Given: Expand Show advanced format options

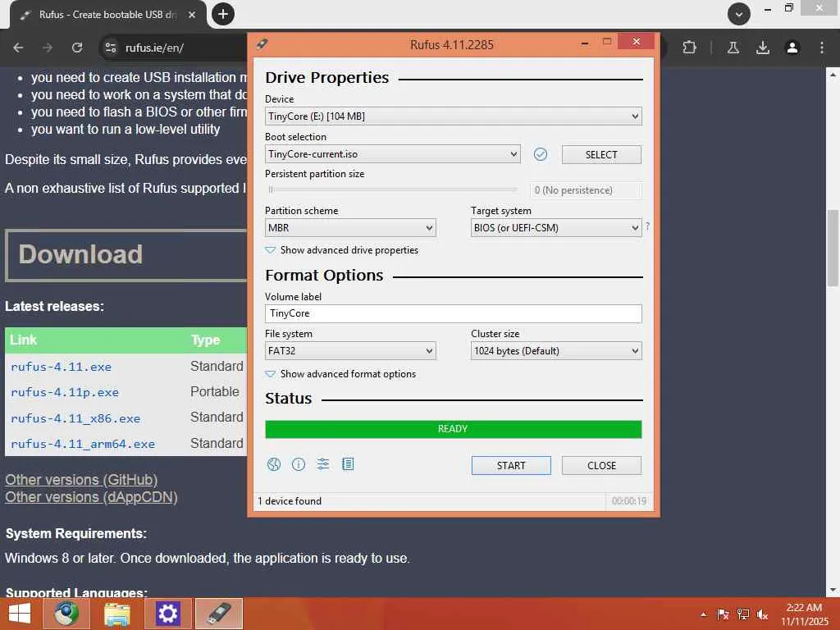Looking at the screenshot, I should tap(340, 374).
